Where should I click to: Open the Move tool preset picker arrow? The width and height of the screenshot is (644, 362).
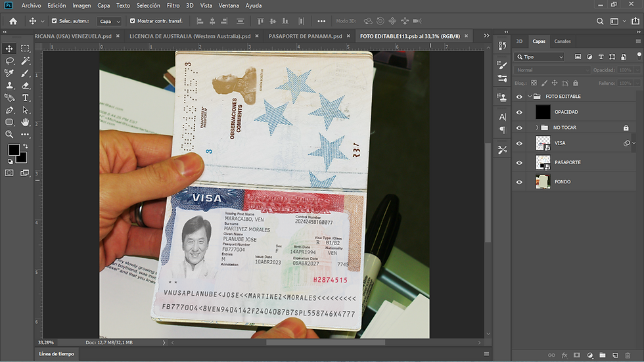point(42,21)
